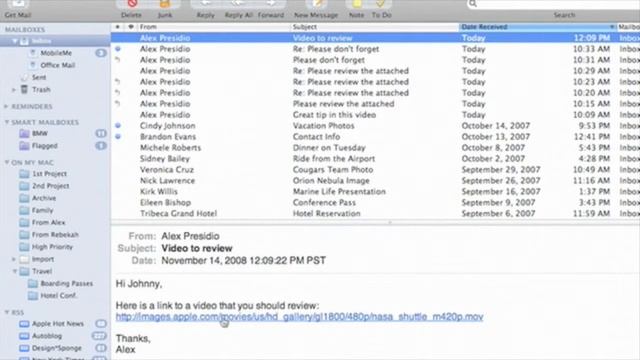This screenshot has width=640, height=360.
Task: Open the Flagged smart mailbox
Action: click(x=44, y=146)
